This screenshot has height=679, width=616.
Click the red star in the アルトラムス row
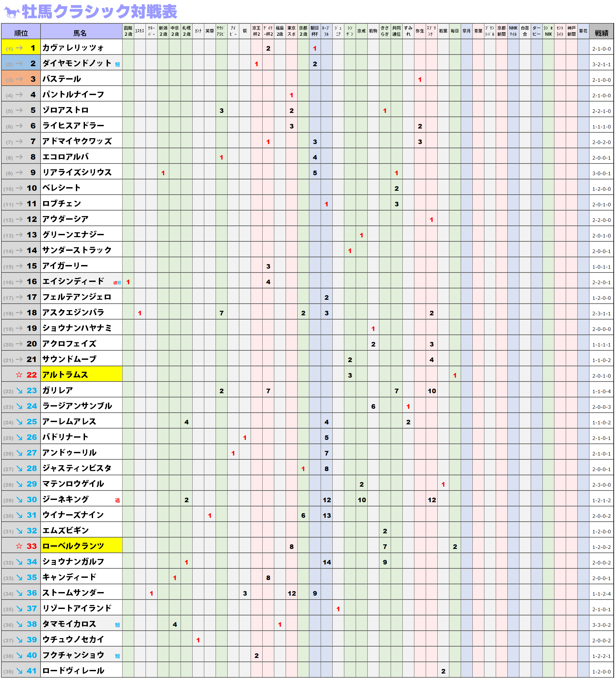[19, 375]
